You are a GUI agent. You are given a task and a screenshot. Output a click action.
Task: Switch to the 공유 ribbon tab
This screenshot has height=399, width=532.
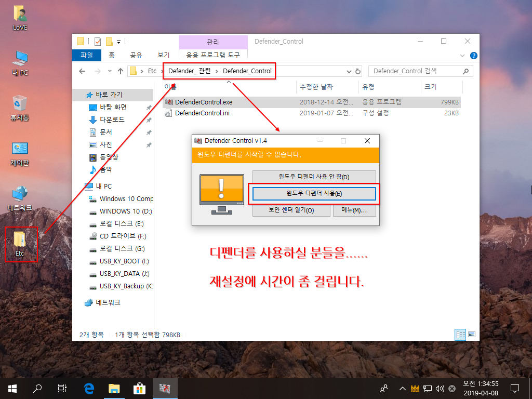tap(136, 55)
